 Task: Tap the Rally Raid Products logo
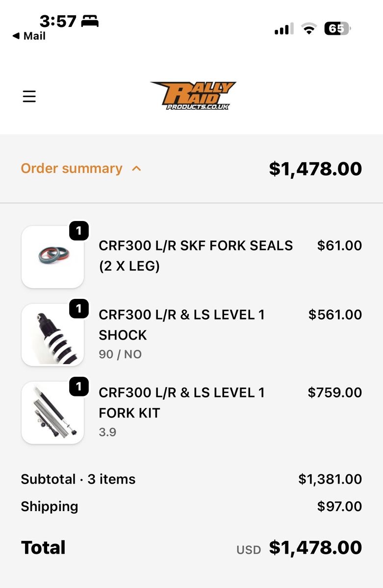tap(193, 96)
